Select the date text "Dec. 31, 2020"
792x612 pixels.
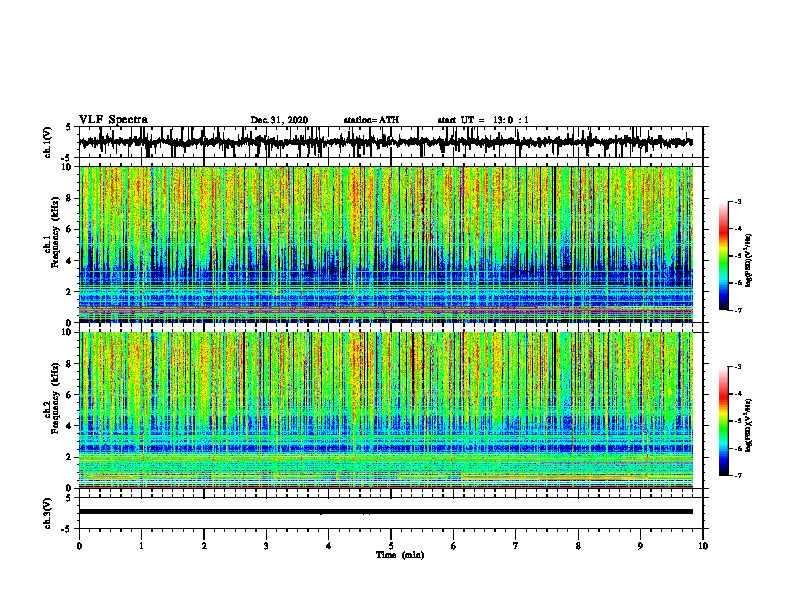pyautogui.click(x=279, y=120)
